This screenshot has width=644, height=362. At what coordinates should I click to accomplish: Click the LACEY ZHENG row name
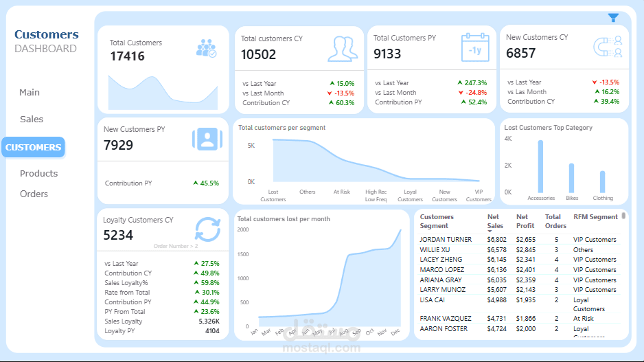pos(441,260)
